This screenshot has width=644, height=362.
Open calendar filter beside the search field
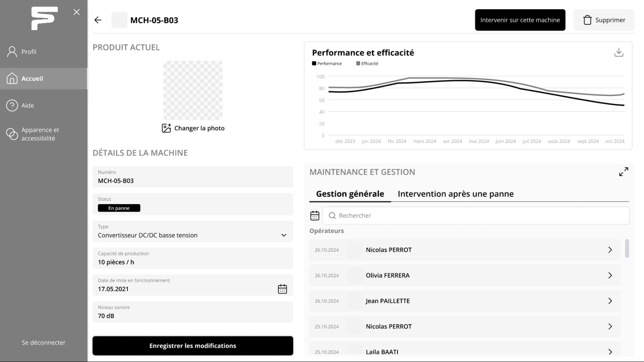(x=314, y=215)
